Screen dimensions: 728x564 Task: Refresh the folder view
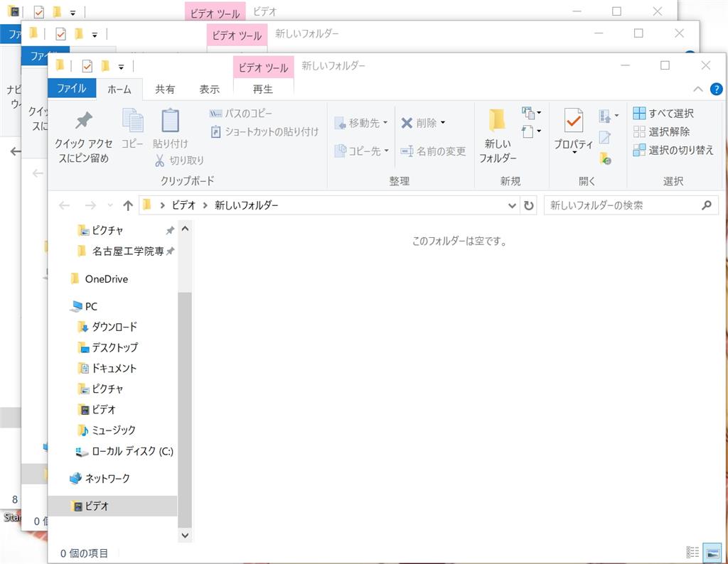click(x=529, y=205)
